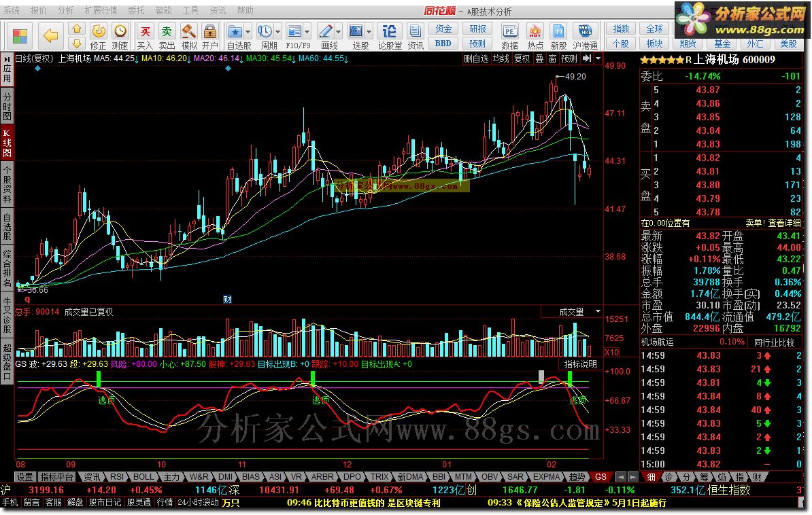Toggle the 预测 button in chart header
Viewport: 812px width, 515px height.
point(569,58)
